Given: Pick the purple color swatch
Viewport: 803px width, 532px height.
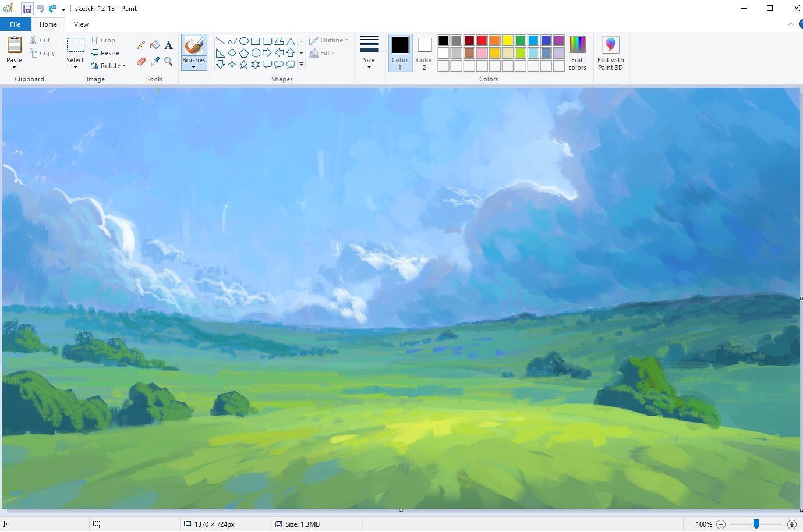Looking at the screenshot, I should click(x=559, y=40).
